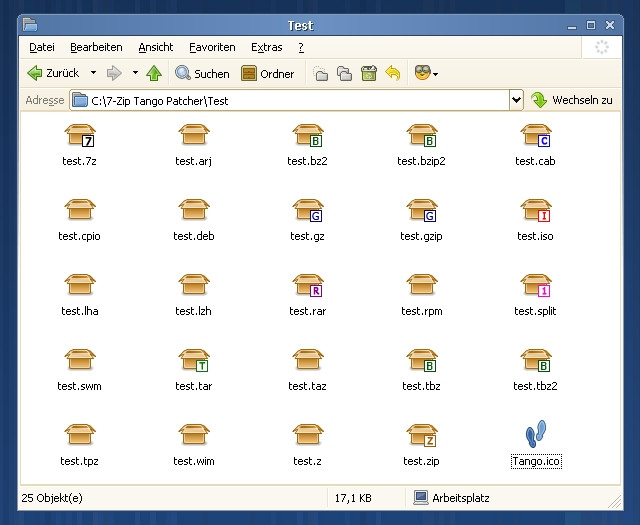This screenshot has width=640, height=525.
Task: Expand the address bar dropdown
Action: (516, 100)
